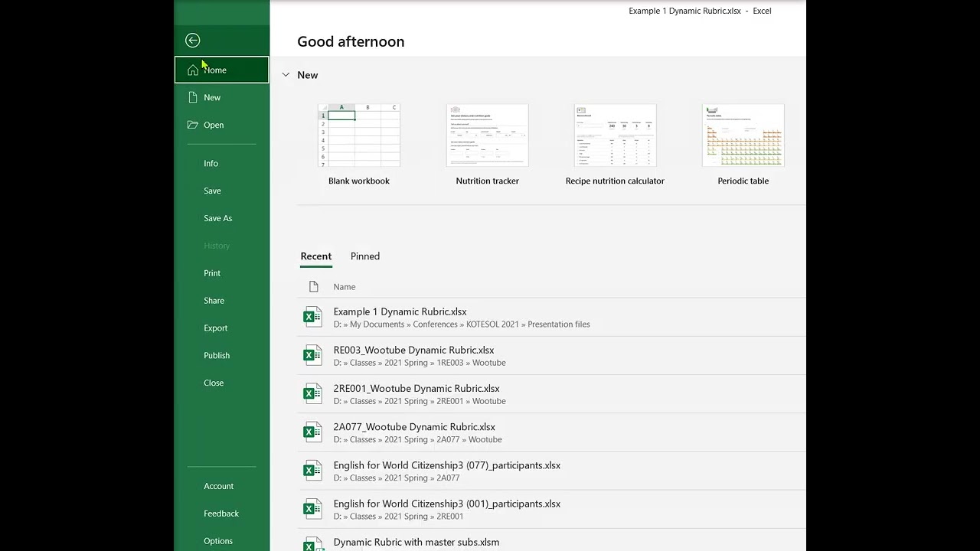Screen dimensions: 980x551
Task: Open 2RE001_Wootube Dynamic Rubric.xlsx
Action: [x=551, y=393]
